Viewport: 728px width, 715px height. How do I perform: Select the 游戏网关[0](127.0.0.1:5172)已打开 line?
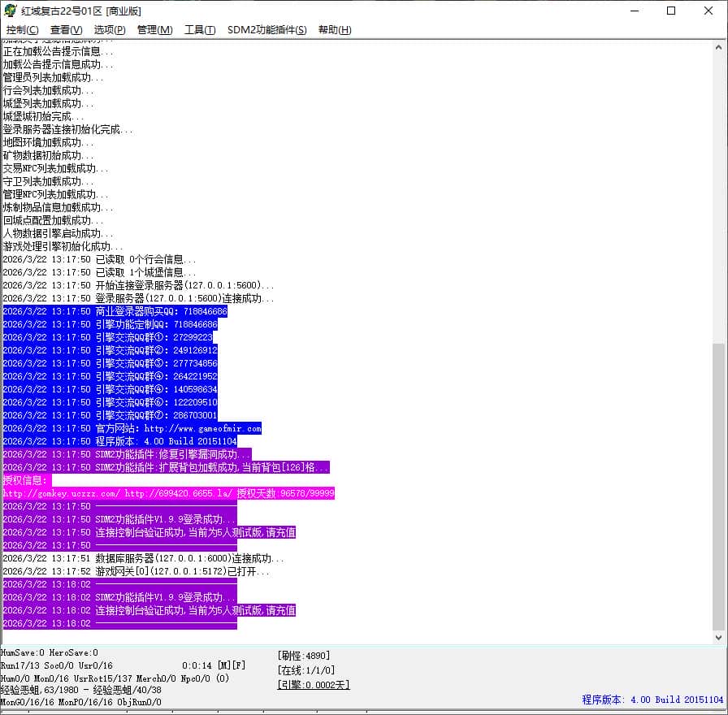click(x=136, y=571)
